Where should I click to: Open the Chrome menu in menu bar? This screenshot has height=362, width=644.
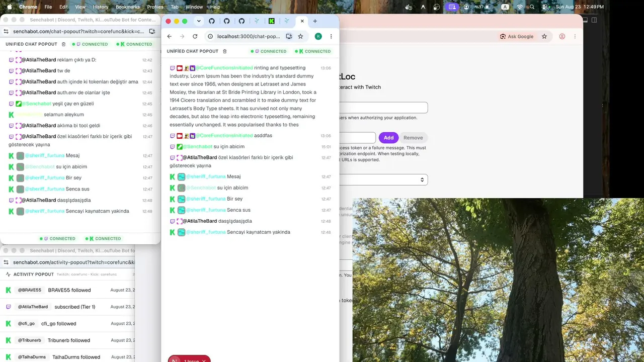28,7
